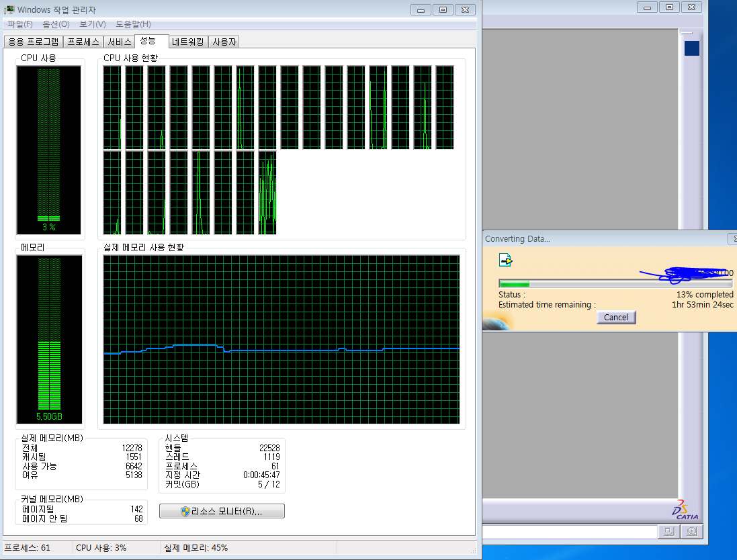Click the '커밋(GB)' label
This screenshot has height=560, width=737.
(x=182, y=484)
